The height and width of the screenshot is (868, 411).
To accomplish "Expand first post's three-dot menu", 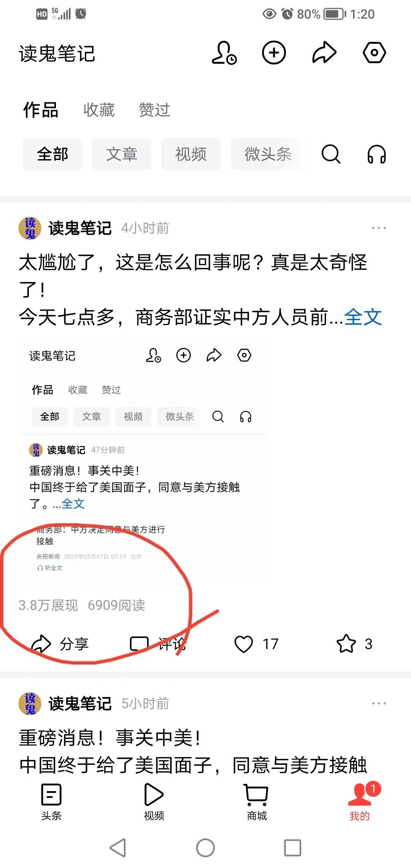I will pos(379,228).
